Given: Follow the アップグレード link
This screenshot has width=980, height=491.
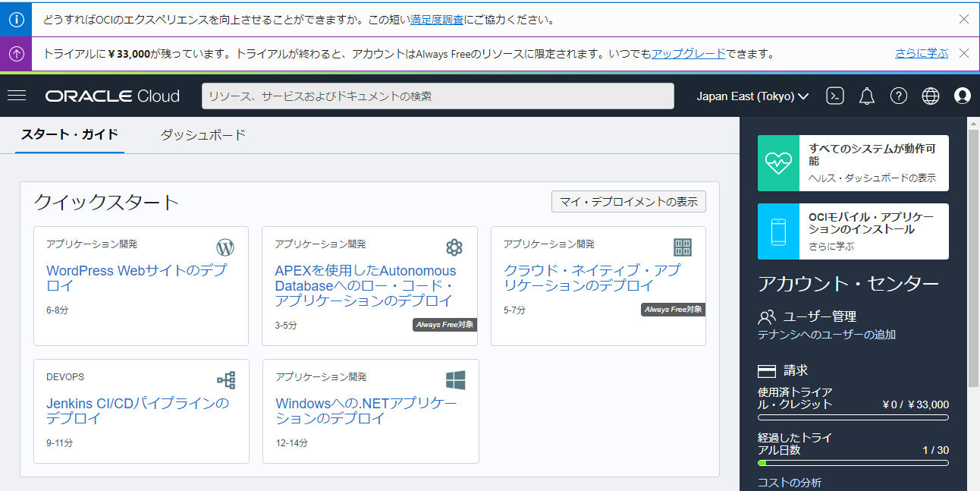Looking at the screenshot, I should click(x=689, y=54).
